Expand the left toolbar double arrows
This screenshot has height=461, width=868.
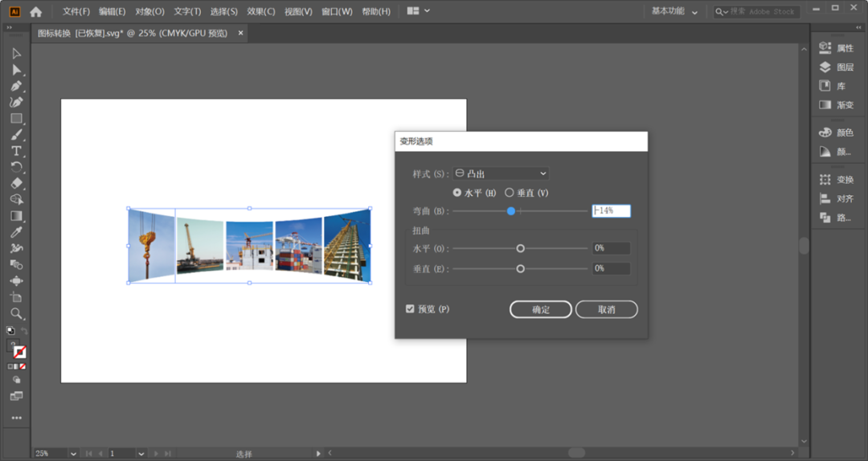(10, 27)
